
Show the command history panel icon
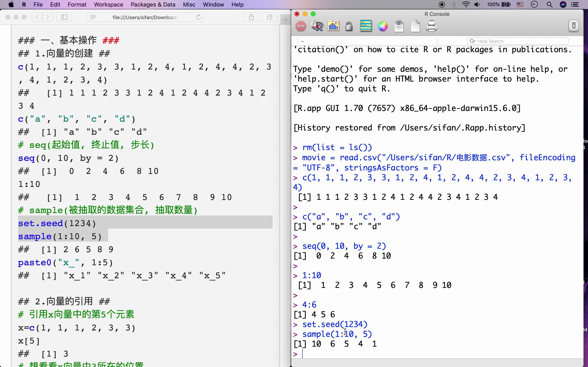tap(366, 26)
